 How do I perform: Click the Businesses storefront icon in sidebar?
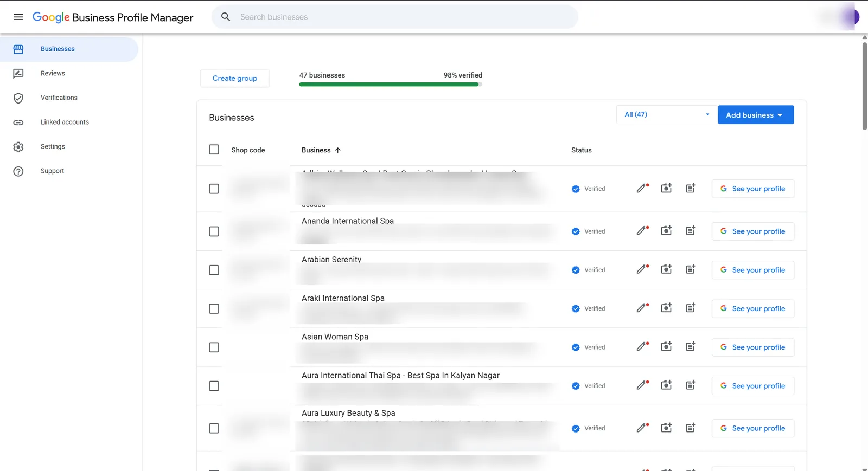tap(18, 49)
